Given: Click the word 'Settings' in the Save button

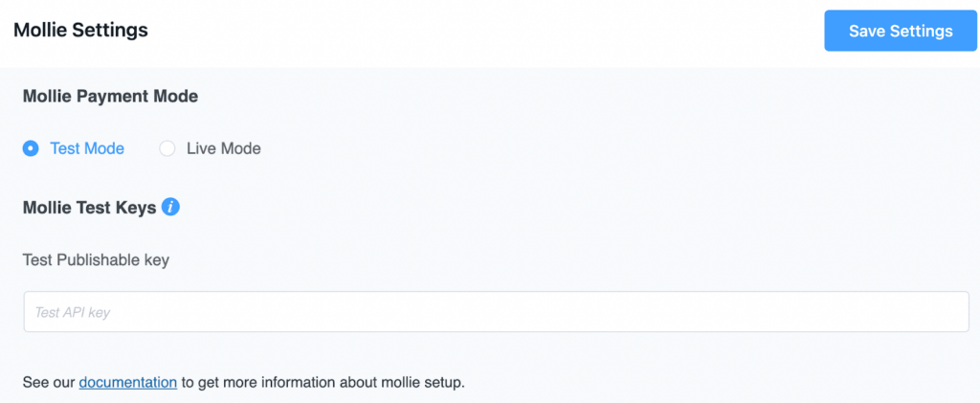Looking at the screenshot, I should (x=922, y=32).
